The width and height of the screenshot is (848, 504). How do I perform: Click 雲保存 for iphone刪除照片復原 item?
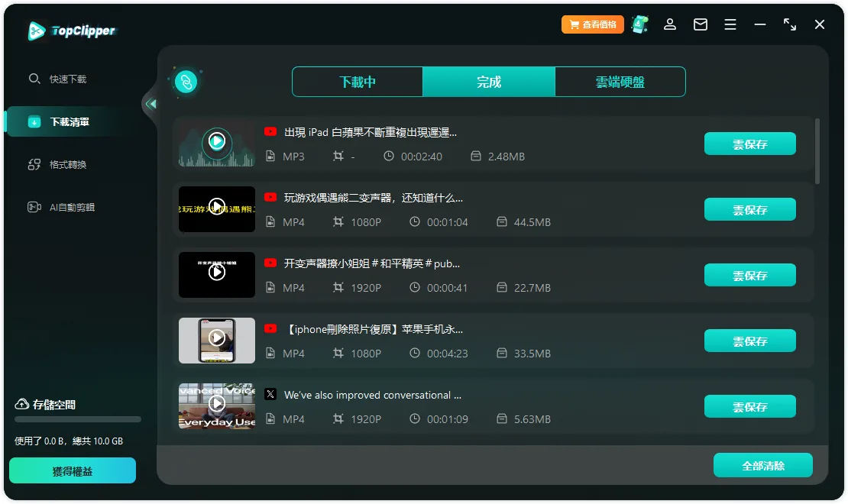pyautogui.click(x=750, y=341)
